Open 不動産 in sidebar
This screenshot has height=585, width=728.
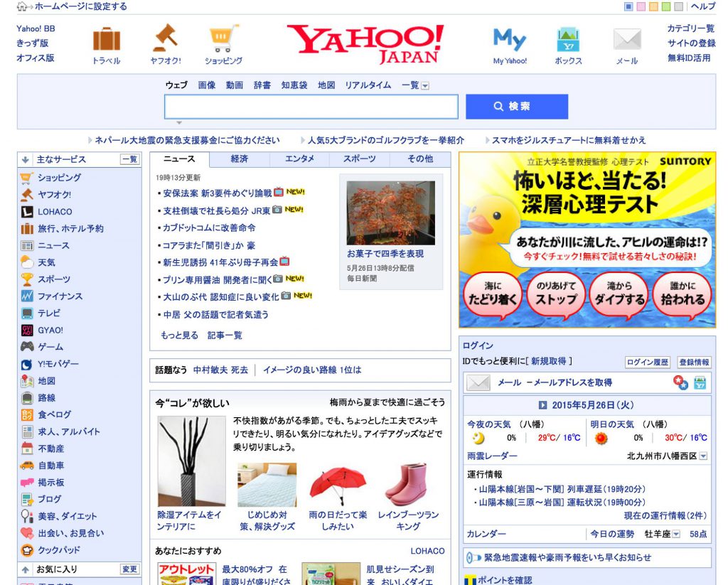(x=51, y=449)
